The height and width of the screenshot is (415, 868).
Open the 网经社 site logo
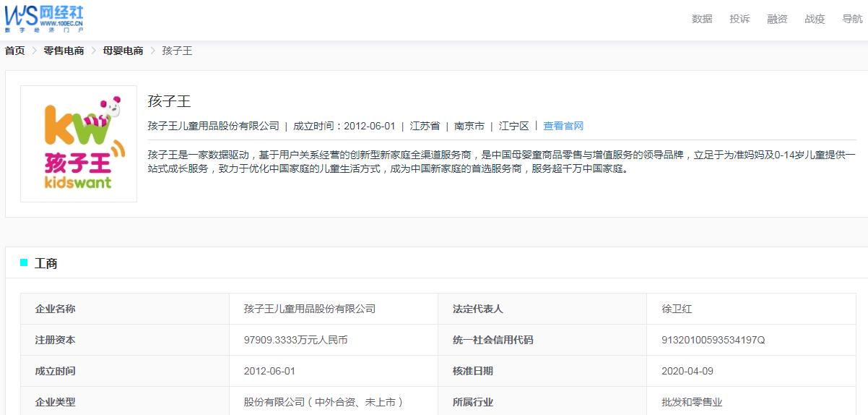point(44,17)
